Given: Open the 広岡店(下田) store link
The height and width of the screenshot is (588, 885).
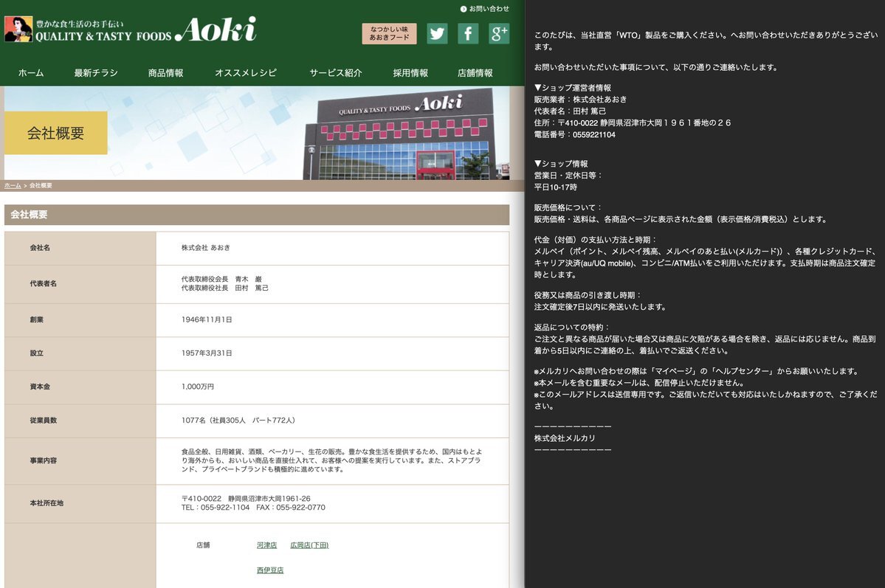Looking at the screenshot, I should point(309,545).
